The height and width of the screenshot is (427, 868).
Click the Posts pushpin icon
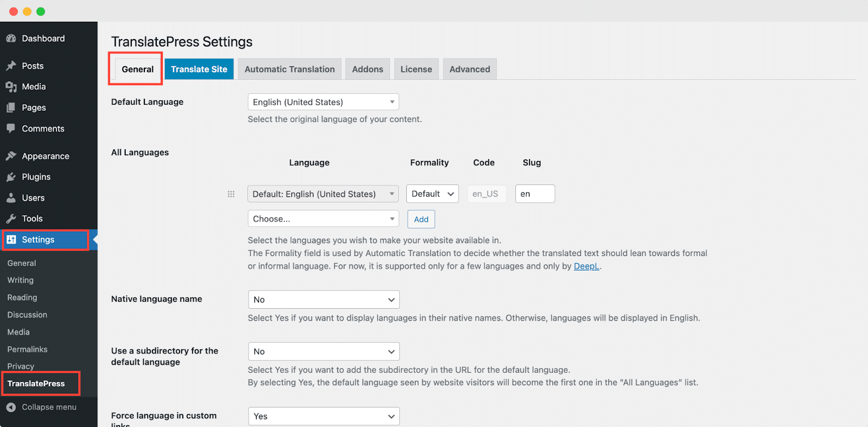pyautogui.click(x=11, y=66)
